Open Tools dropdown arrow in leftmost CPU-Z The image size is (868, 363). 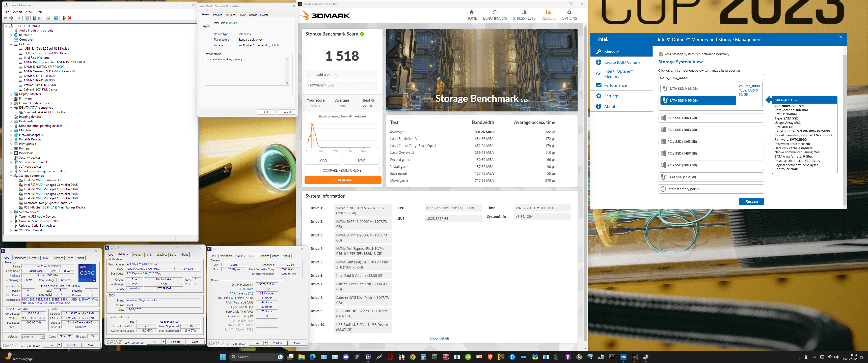59,345
